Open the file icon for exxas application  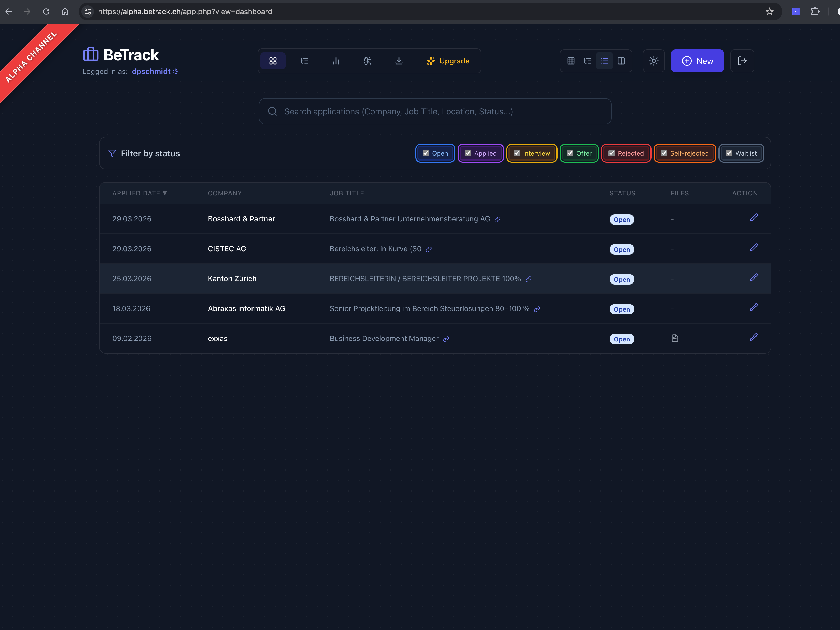click(674, 338)
